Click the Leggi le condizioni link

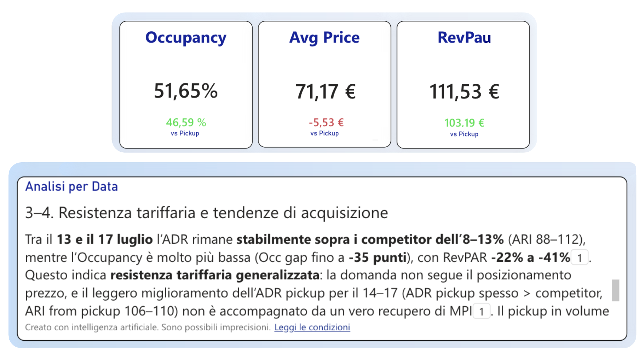(312, 327)
